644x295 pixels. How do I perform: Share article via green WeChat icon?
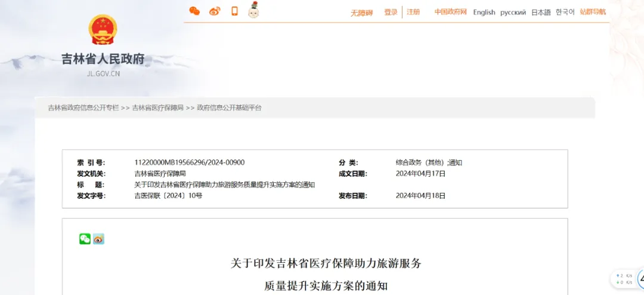click(x=85, y=239)
